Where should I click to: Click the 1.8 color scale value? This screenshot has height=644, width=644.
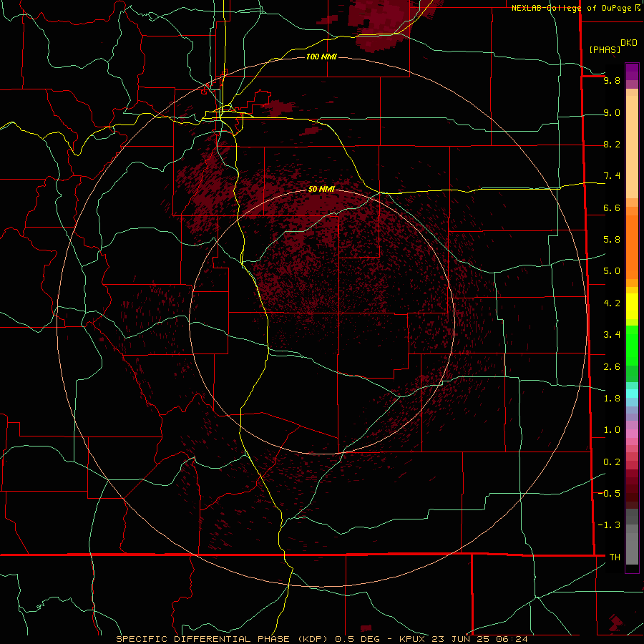(x=612, y=398)
